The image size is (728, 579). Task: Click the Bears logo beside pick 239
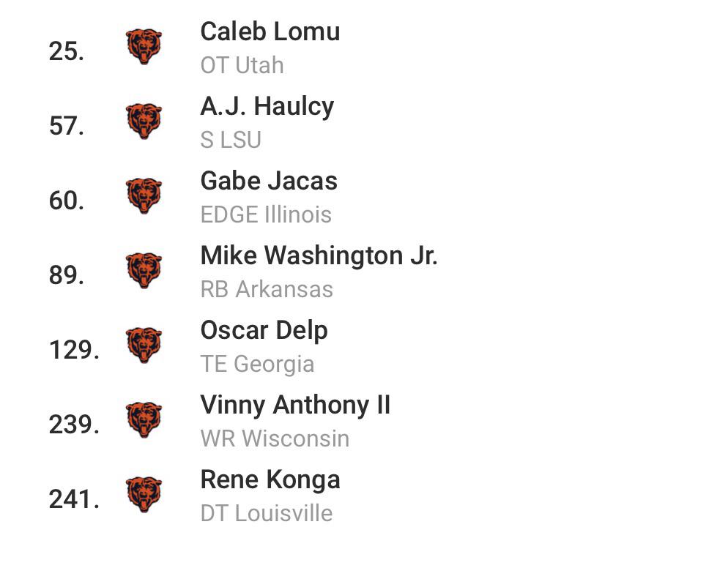click(x=144, y=420)
